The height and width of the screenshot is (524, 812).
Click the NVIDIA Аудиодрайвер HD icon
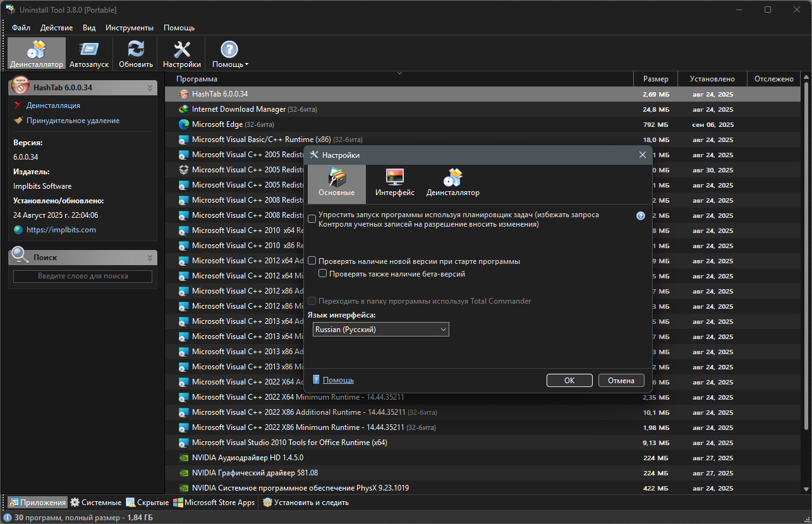(x=184, y=458)
